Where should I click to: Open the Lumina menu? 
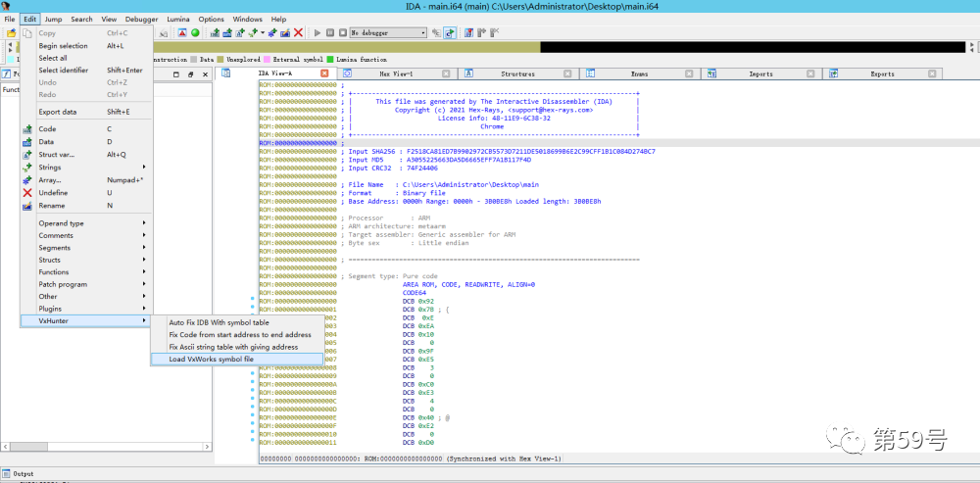178,20
